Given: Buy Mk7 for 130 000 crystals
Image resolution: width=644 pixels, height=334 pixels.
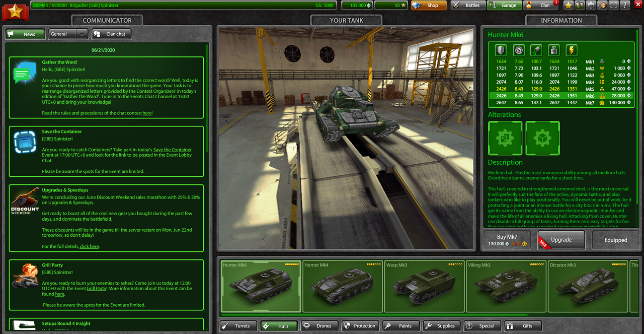Looking at the screenshot, I should click(x=508, y=240).
